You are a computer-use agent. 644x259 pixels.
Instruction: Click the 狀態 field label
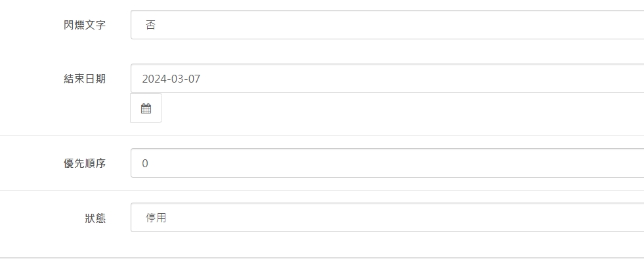tap(95, 218)
